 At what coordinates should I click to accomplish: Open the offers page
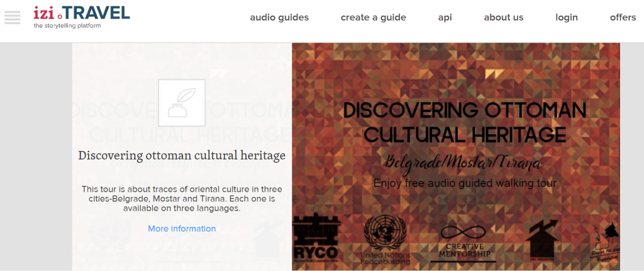(623, 18)
